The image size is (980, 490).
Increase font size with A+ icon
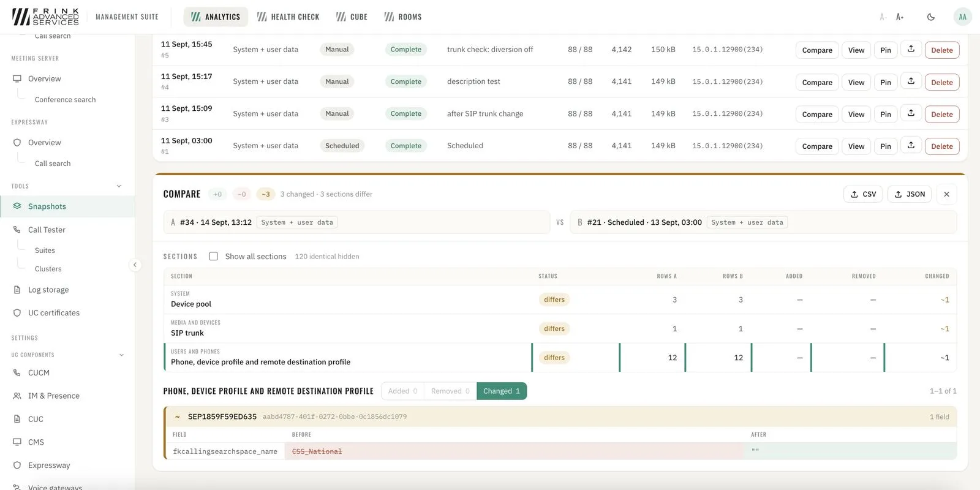900,17
